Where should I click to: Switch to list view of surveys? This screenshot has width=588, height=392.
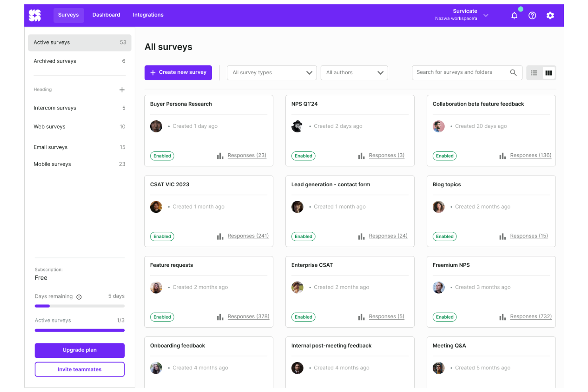pyautogui.click(x=534, y=72)
